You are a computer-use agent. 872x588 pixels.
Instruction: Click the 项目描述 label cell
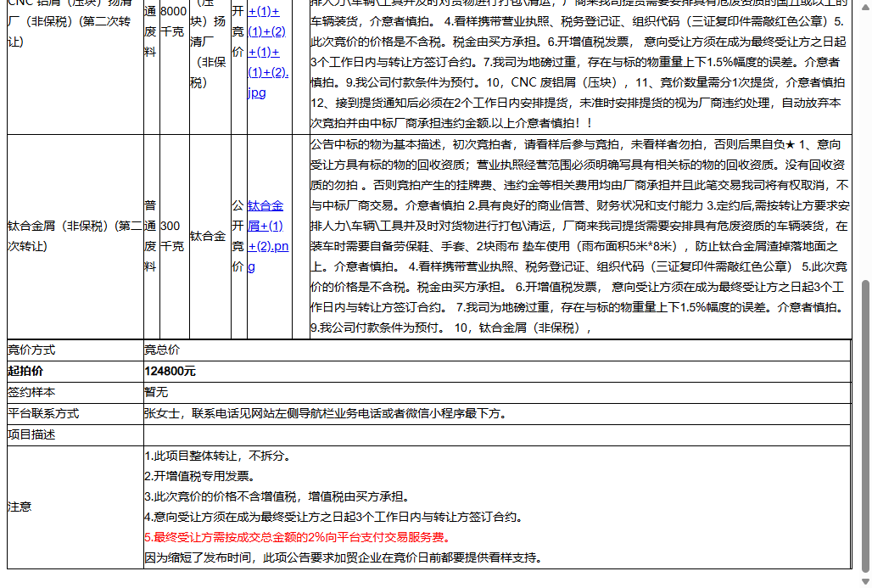pyautogui.click(x=75, y=434)
